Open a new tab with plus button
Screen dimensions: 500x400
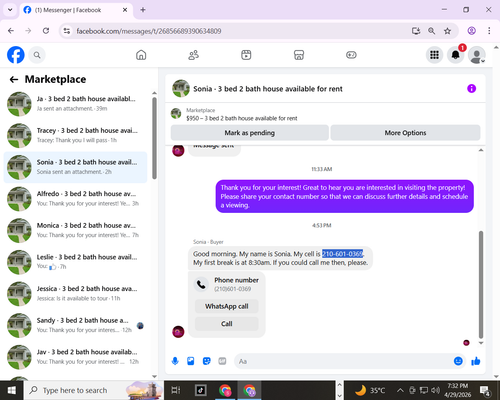pyautogui.click(x=143, y=10)
